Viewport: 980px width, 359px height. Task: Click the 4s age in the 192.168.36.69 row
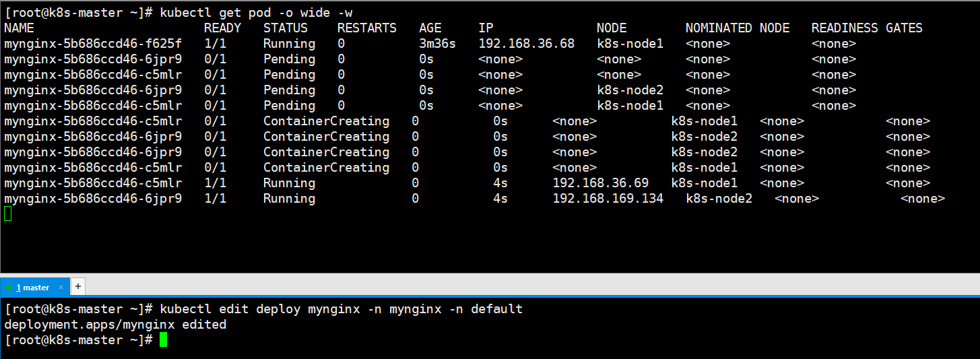click(x=500, y=183)
